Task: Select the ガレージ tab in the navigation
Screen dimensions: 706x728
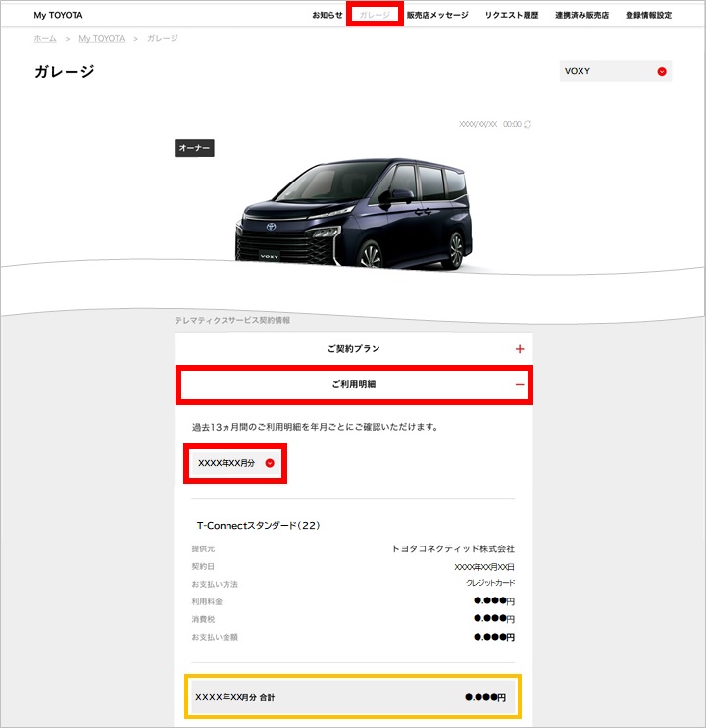Action: click(375, 15)
